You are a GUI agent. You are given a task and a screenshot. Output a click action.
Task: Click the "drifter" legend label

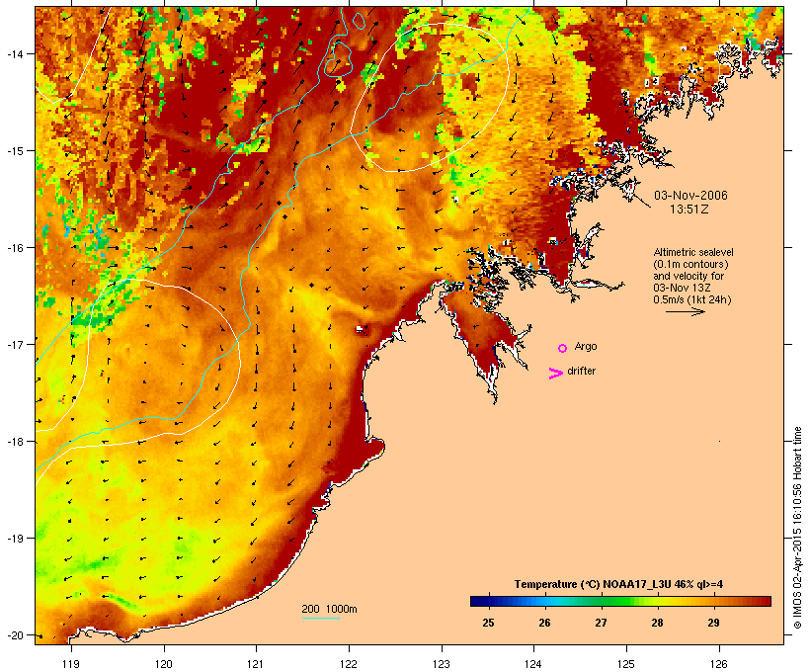point(581,371)
